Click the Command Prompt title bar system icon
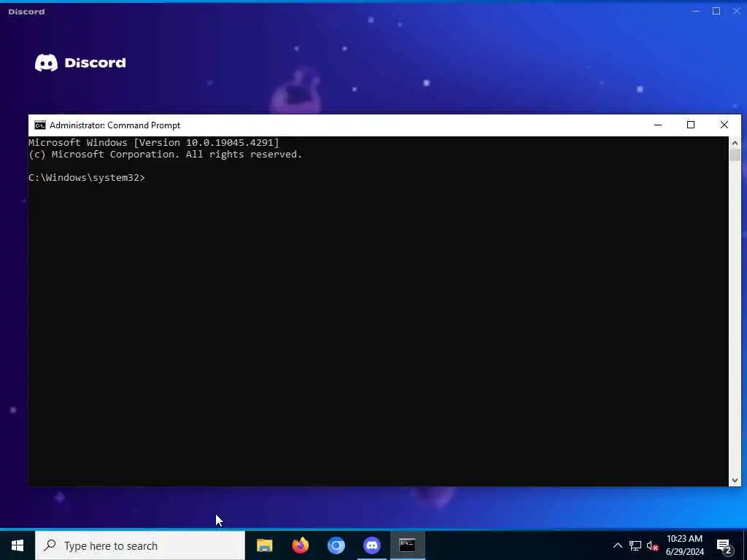Image resolution: width=747 pixels, height=560 pixels. [40, 125]
